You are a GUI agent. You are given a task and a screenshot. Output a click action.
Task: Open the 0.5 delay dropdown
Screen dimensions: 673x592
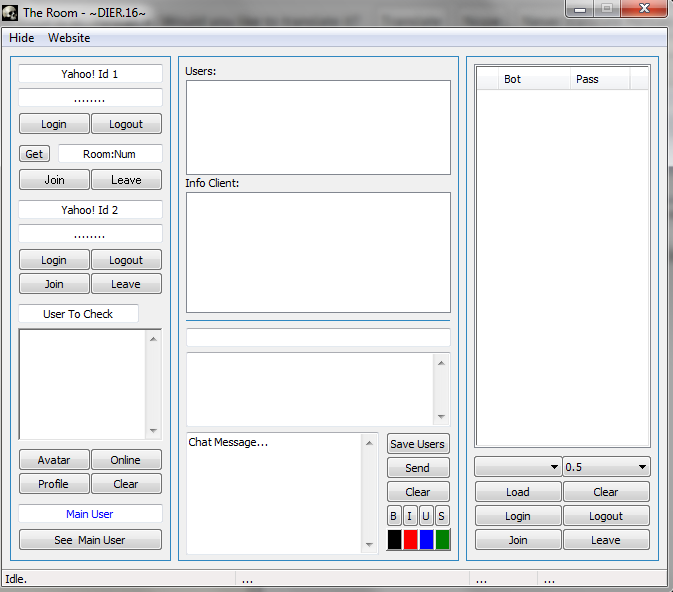(x=606, y=467)
